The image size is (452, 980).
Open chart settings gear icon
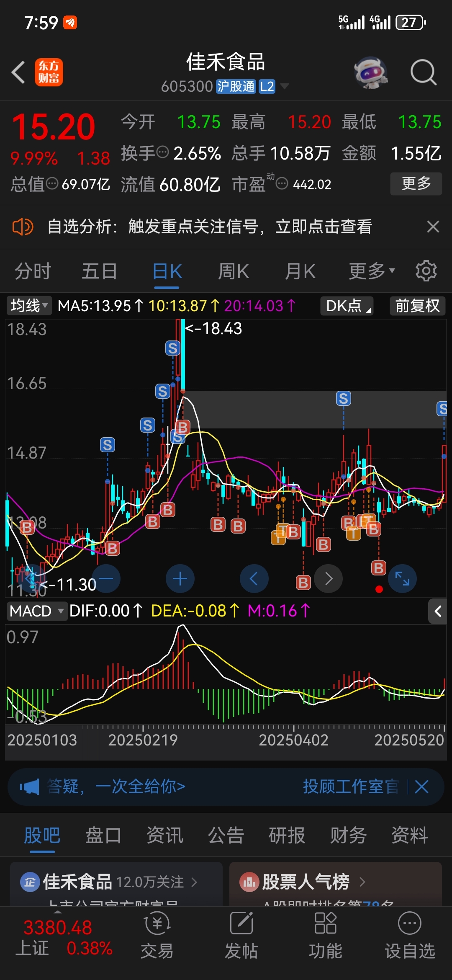(x=426, y=271)
